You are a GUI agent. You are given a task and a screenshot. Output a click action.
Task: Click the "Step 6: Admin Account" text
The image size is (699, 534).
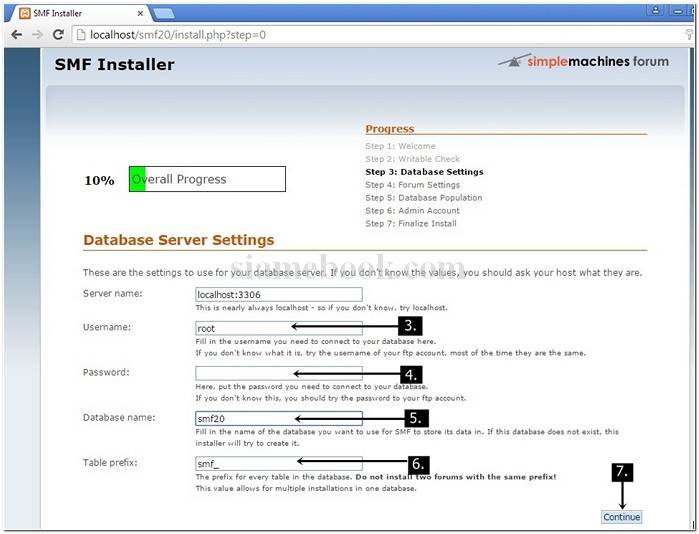click(412, 210)
